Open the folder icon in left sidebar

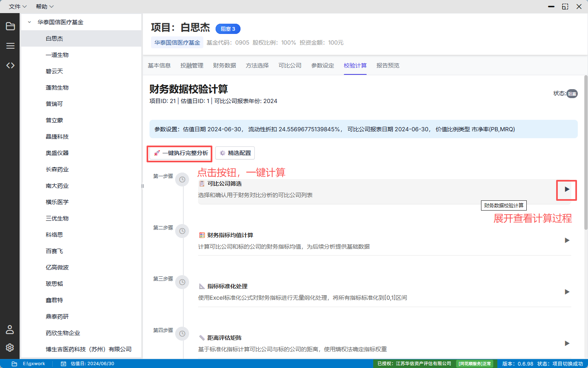pyautogui.click(x=10, y=26)
